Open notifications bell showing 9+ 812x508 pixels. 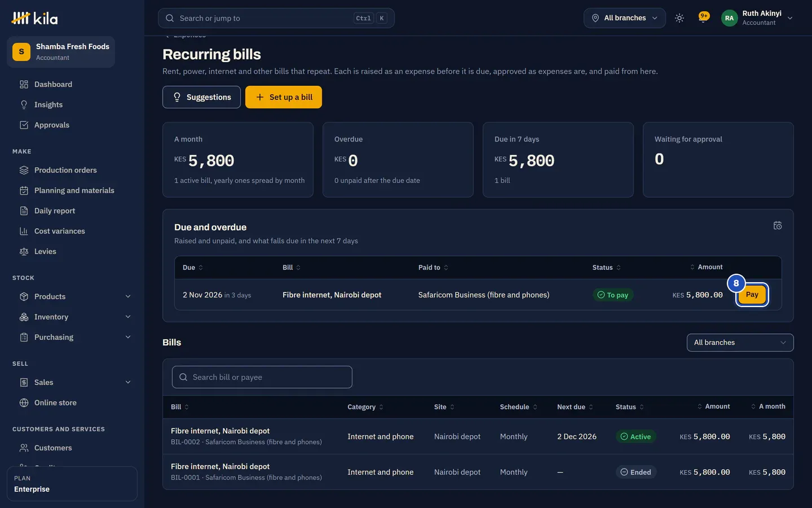point(703,17)
